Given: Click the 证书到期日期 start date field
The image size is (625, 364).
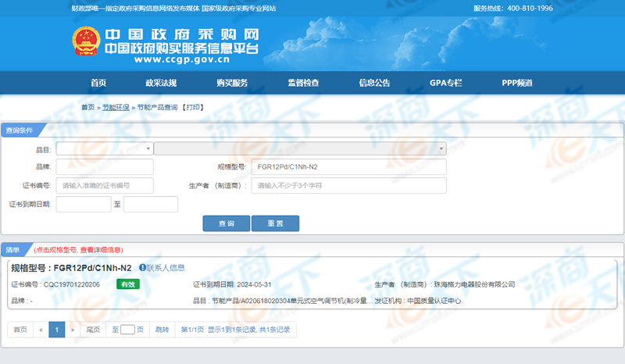Looking at the screenshot, I should click(x=84, y=204).
